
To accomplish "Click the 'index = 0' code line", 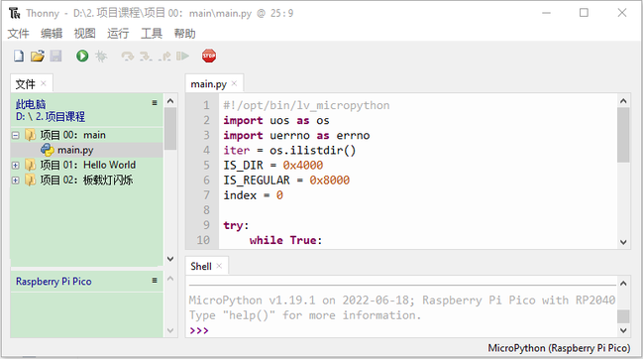I will coord(253,195).
